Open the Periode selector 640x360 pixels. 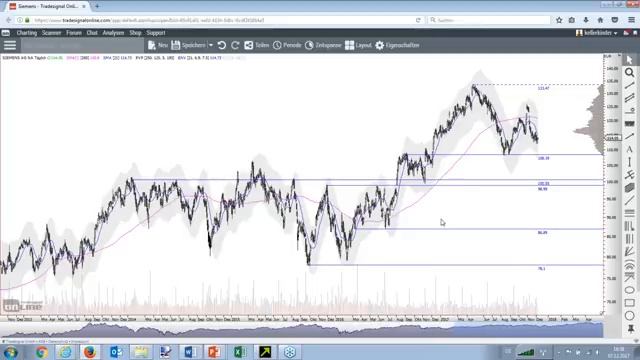(287, 45)
